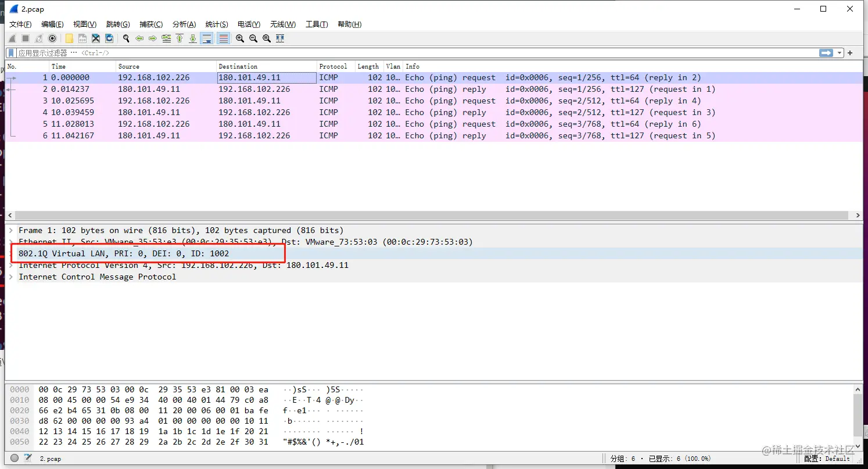Select packet 5 echo request at 11.028013
This screenshot has height=469, width=868.
[434, 124]
